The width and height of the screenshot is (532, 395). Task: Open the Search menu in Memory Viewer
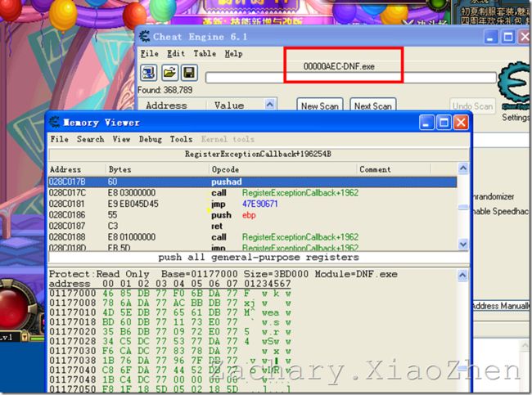(x=90, y=139)
